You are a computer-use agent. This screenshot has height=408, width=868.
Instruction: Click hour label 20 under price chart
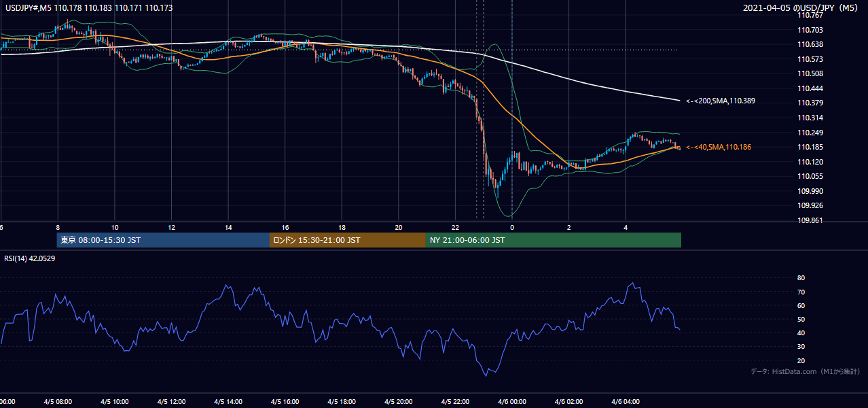click(399, 227)
